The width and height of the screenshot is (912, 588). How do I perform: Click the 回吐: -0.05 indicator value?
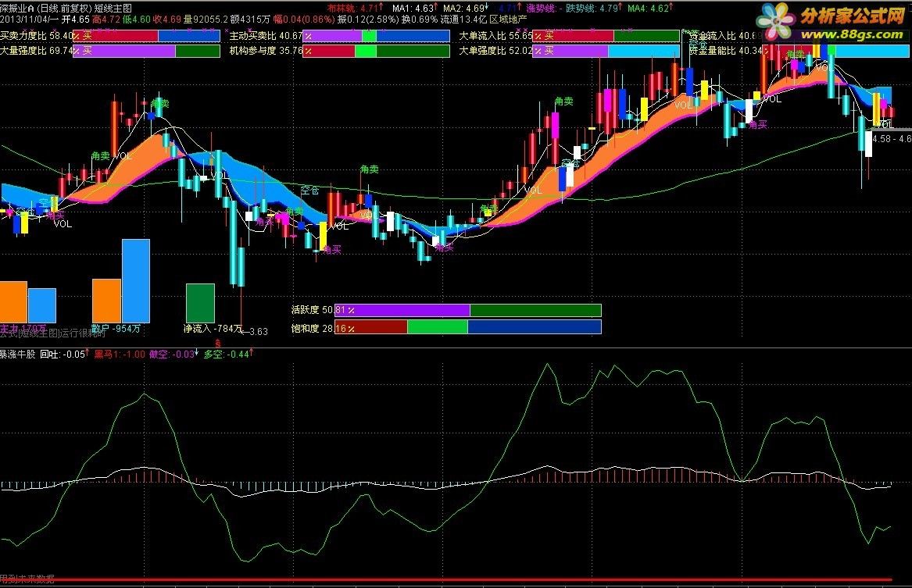tap(65, 354)
